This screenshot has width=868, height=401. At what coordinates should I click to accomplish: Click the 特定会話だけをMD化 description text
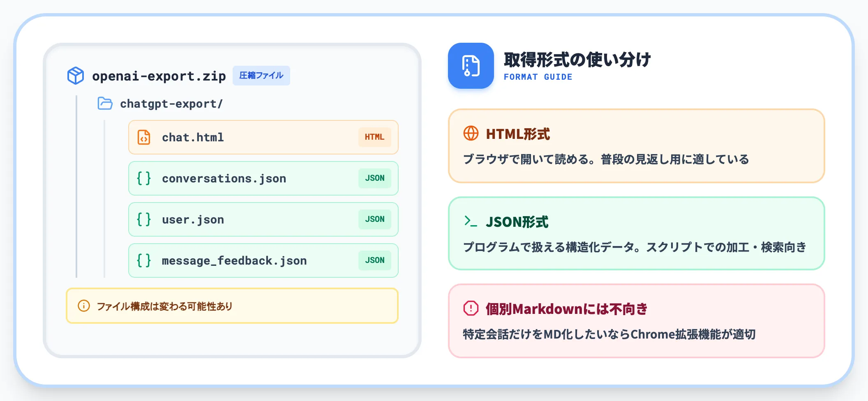tap(609, 334)
